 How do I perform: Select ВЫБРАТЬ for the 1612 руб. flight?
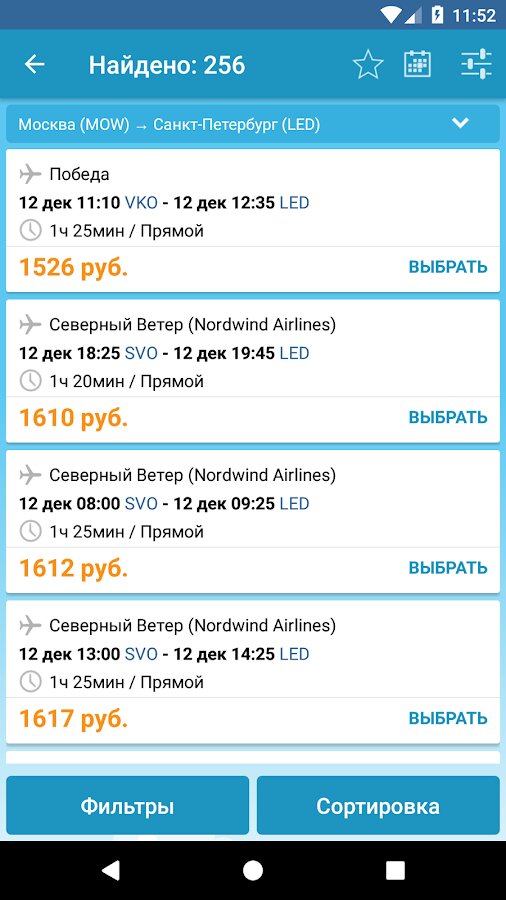click(x=448, y=568)
